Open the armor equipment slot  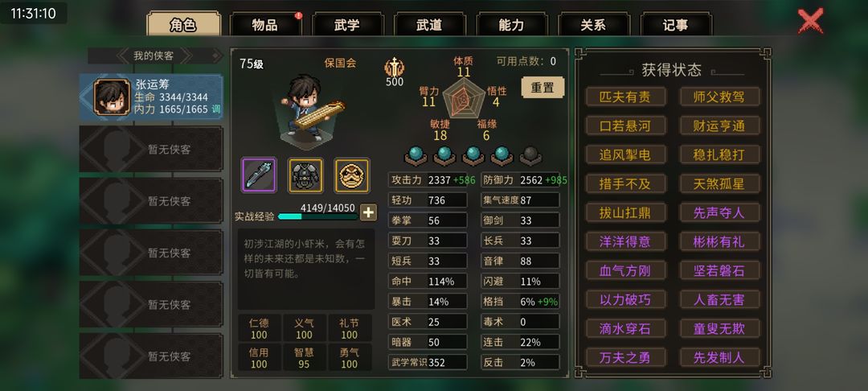(x=305, y=175)
